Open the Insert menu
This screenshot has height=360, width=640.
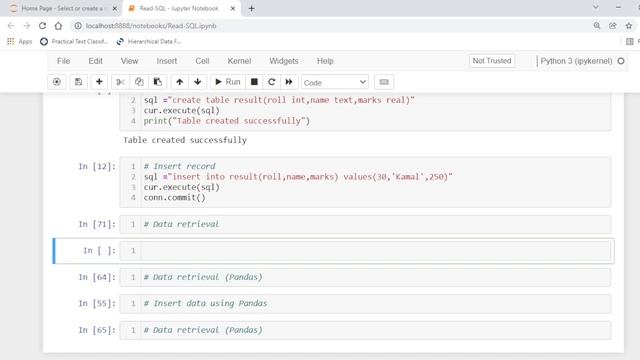point(167,61)
